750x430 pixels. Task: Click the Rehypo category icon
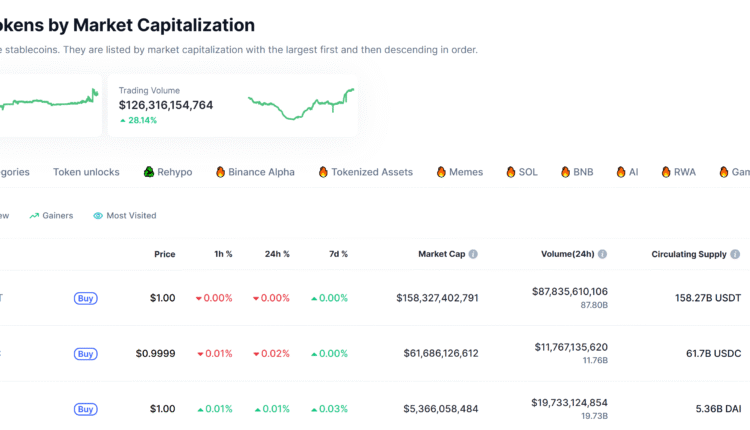point(149,172)
